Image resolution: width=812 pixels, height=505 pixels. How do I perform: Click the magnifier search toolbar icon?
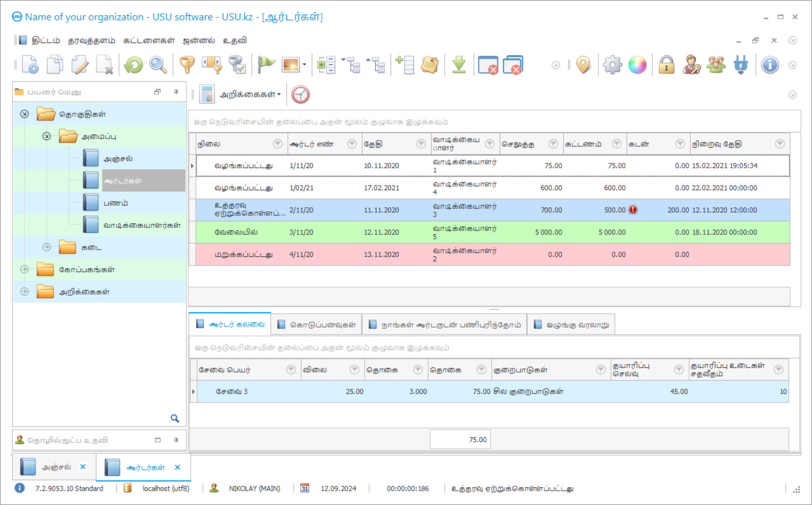click(x=158, y=65)
